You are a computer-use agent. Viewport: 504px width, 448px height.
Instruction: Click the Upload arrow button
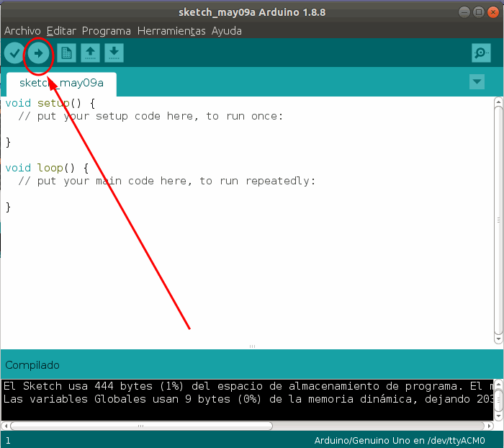click(x=38, y=53)
